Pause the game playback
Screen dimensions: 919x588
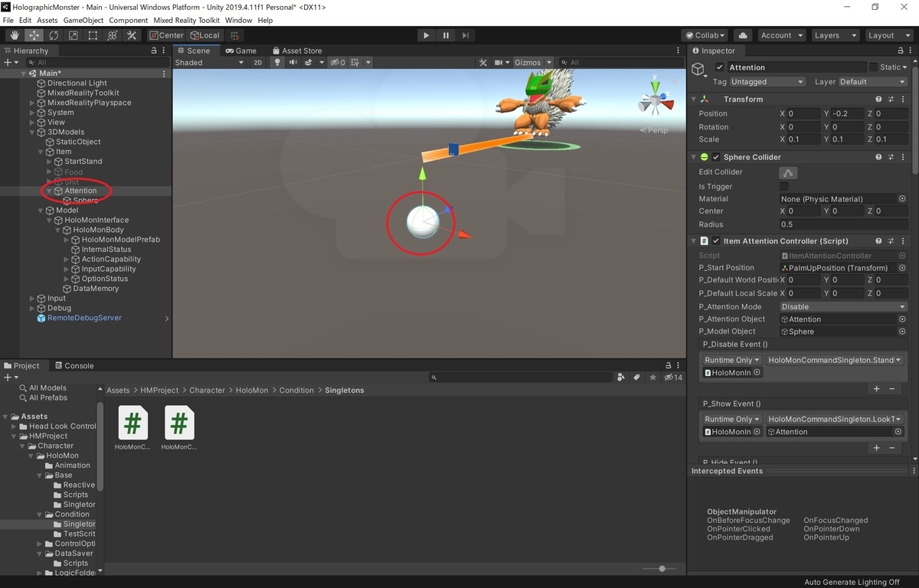[x=446, y=35]
